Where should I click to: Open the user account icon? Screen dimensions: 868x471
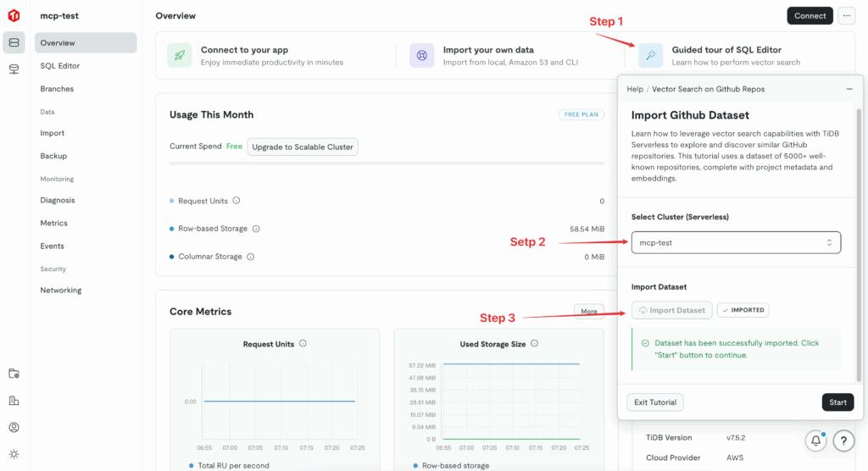coord(14,427)
